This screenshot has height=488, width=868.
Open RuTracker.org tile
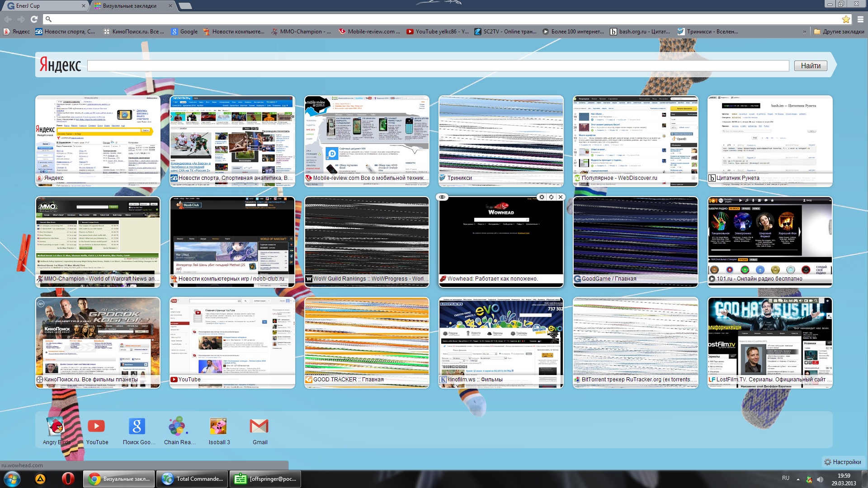pyautogui.click(x=636, y=343)
